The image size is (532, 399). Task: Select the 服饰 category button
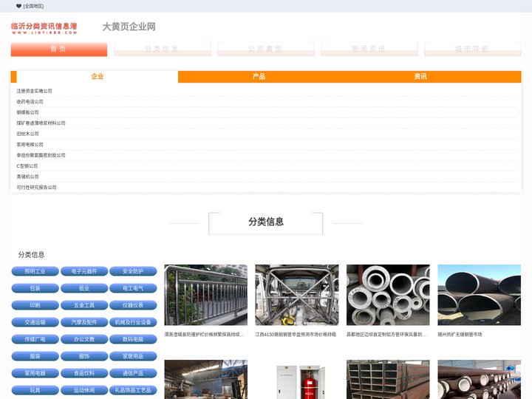click(x=84, y=356)
